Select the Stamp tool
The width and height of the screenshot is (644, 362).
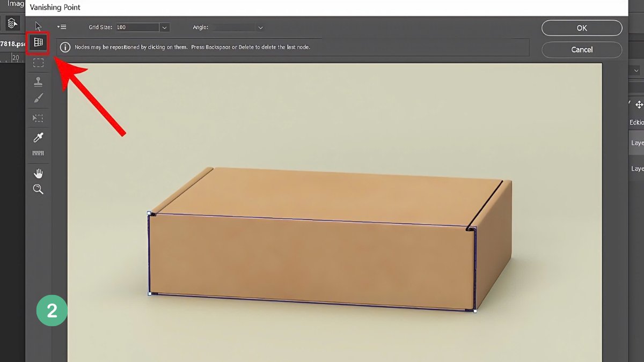coord(38,82)
